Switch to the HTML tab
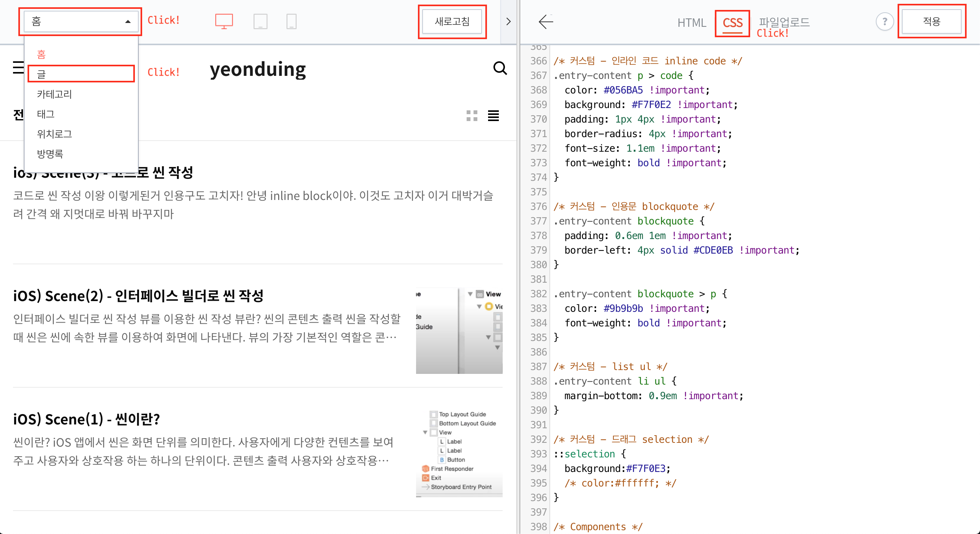Image resolution: width=980 pixels, height=534 pixels. [691, 23]
